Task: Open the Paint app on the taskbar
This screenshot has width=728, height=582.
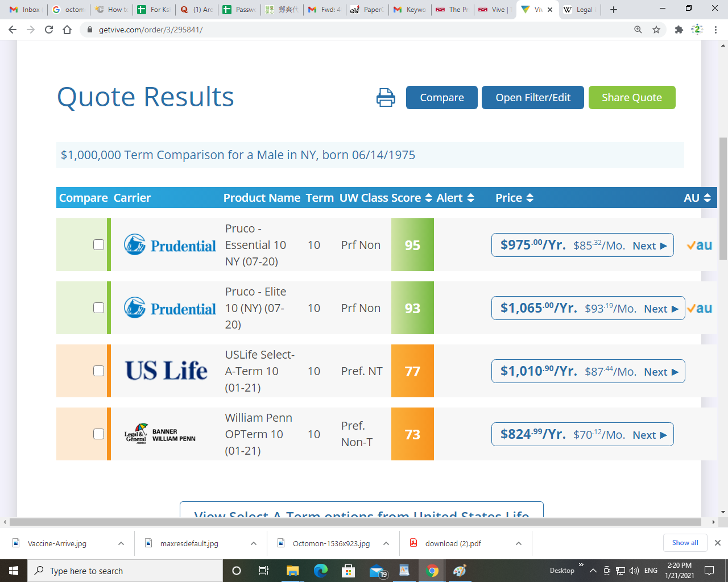Action: click(x=460, y=571)
